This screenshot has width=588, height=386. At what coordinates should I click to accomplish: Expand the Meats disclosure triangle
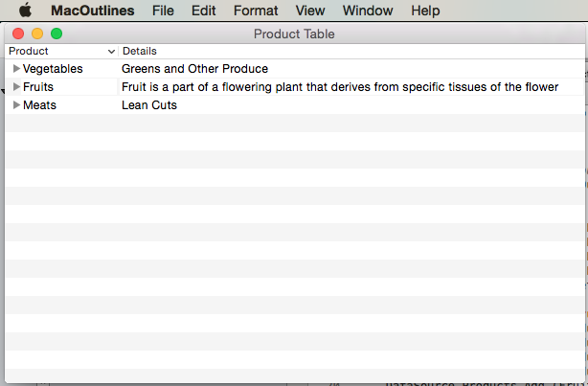point(16,105)
